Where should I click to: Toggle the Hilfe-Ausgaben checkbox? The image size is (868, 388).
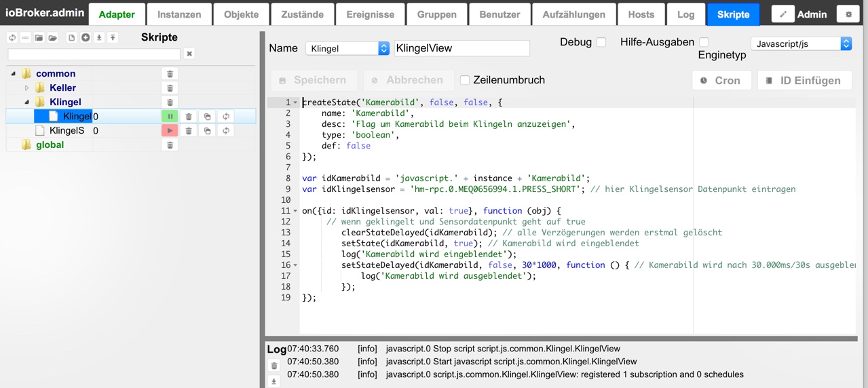coord(704,42)
